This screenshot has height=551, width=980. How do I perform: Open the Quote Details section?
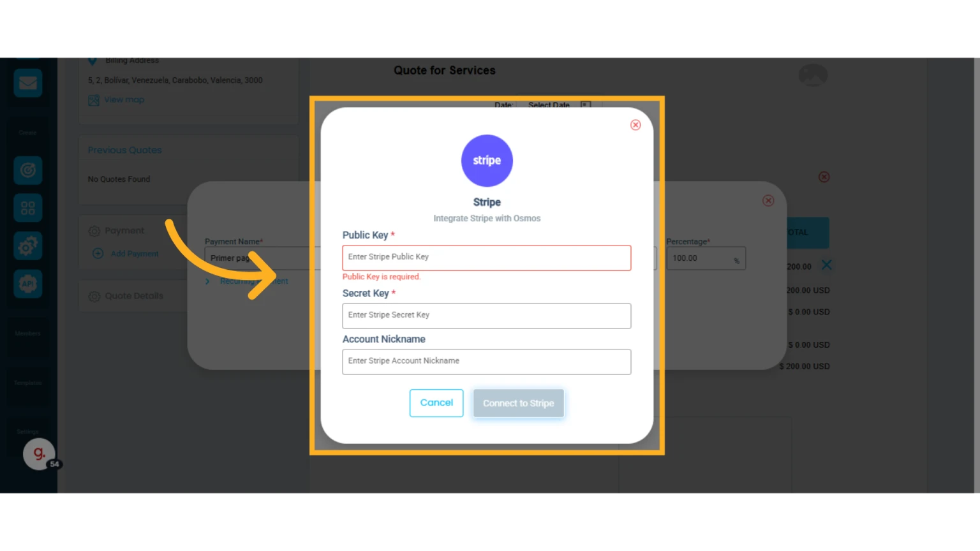pyautogui.click(x=134, y=296)
